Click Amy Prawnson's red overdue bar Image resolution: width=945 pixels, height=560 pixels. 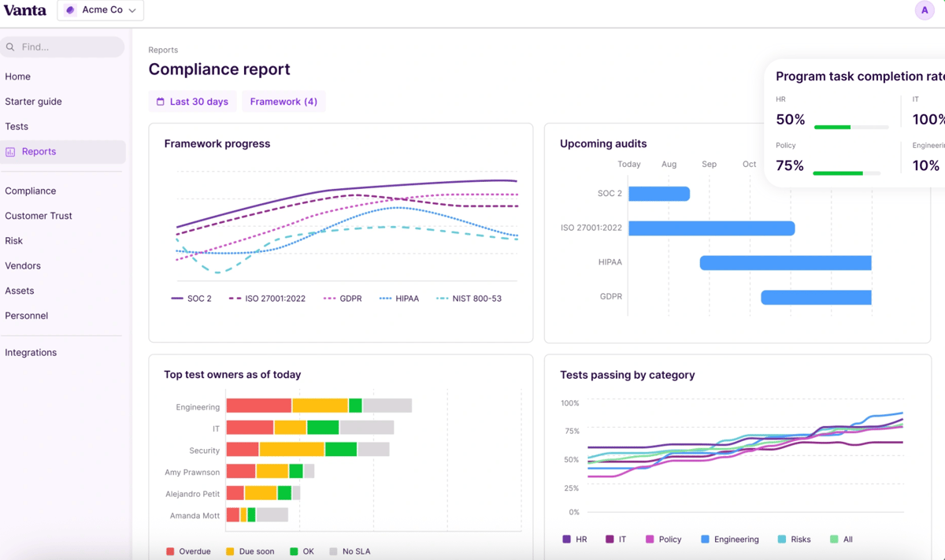coord(241,472)
